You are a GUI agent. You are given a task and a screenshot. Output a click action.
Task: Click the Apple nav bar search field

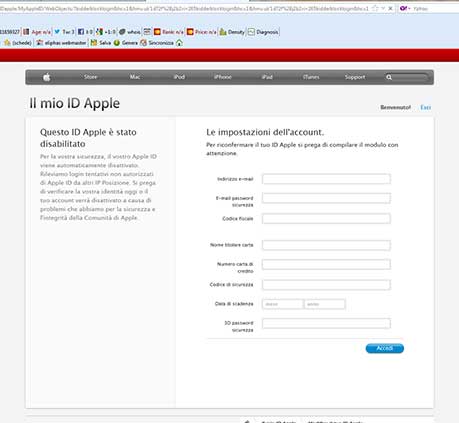click(406, 77)
